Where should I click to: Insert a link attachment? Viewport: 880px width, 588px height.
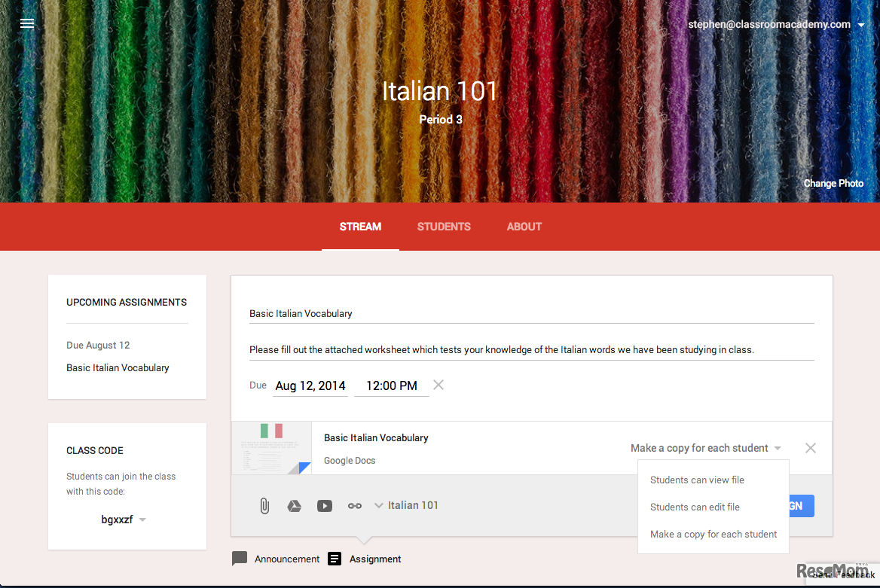(354, 505)
